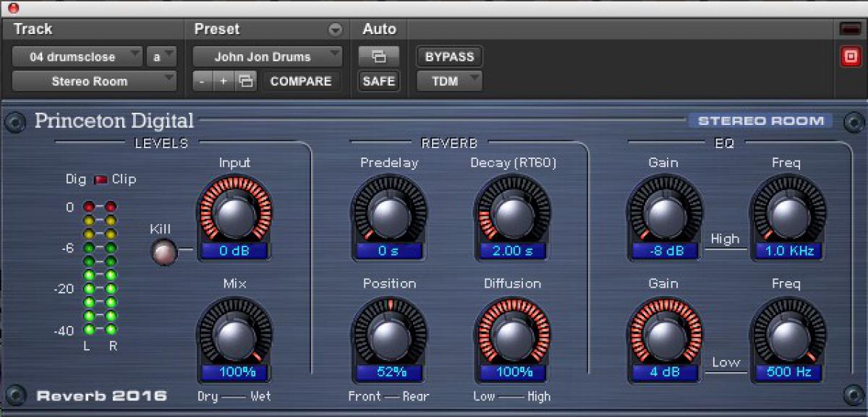Select previous preset with minus button

[x=202, y=81]
